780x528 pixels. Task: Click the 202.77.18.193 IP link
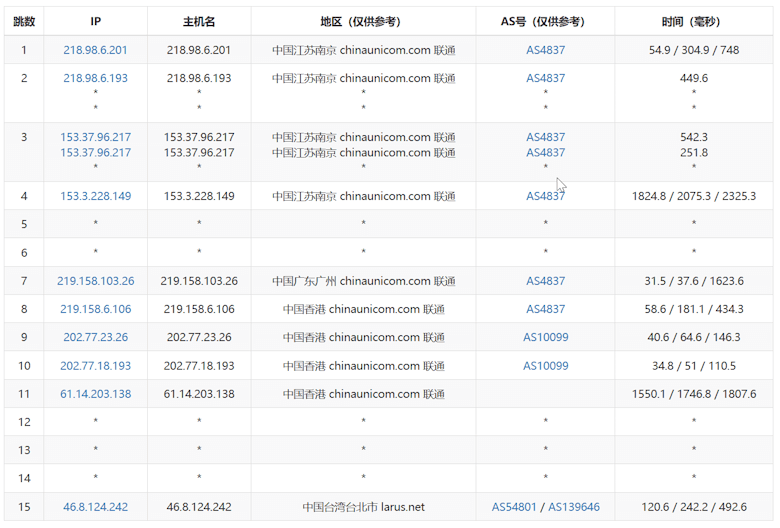[95, 366]
